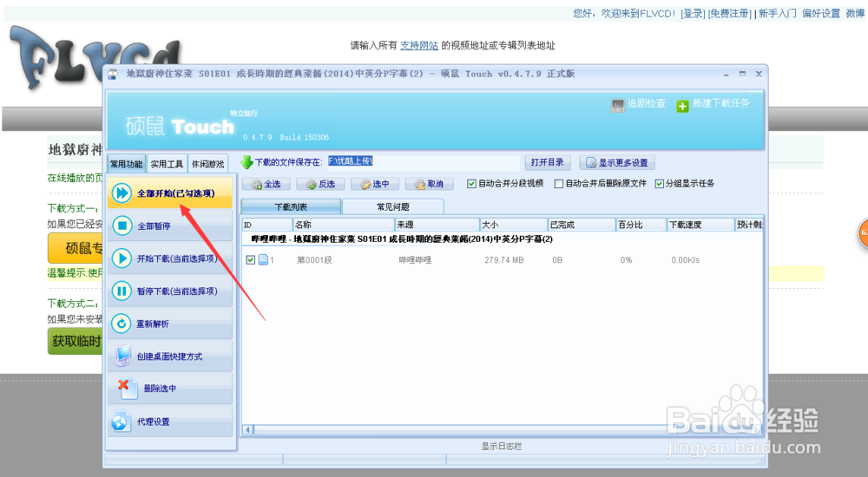Viewport: 868px width, 477px height.
Task: Click the login (登录) link on FLVCD page
Action: (x=693, y=13)
